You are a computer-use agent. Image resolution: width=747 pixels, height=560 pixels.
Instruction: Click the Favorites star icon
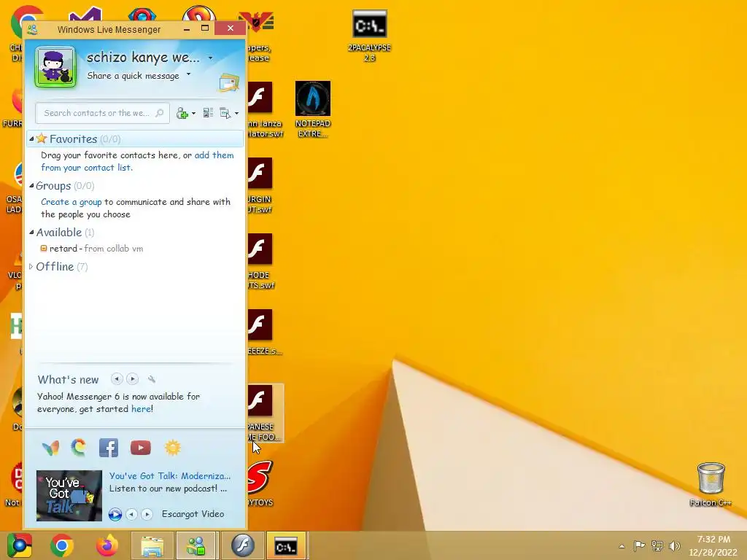[42, 139]
